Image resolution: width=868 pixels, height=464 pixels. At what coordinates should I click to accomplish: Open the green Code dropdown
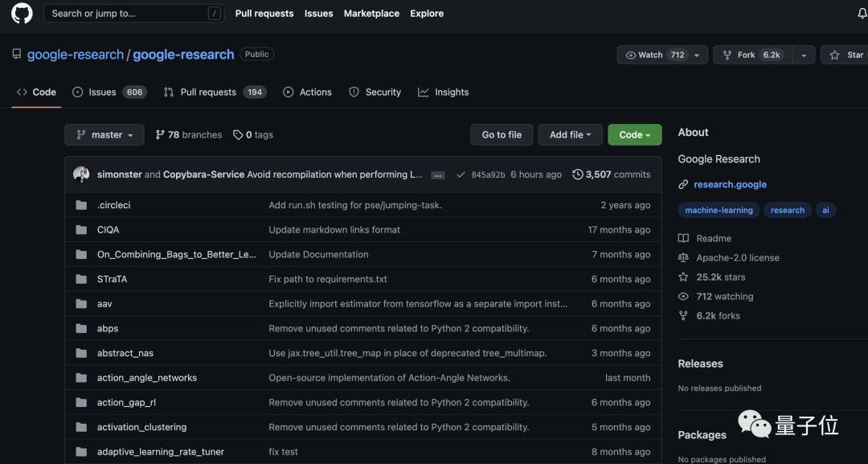click(634, 135)
